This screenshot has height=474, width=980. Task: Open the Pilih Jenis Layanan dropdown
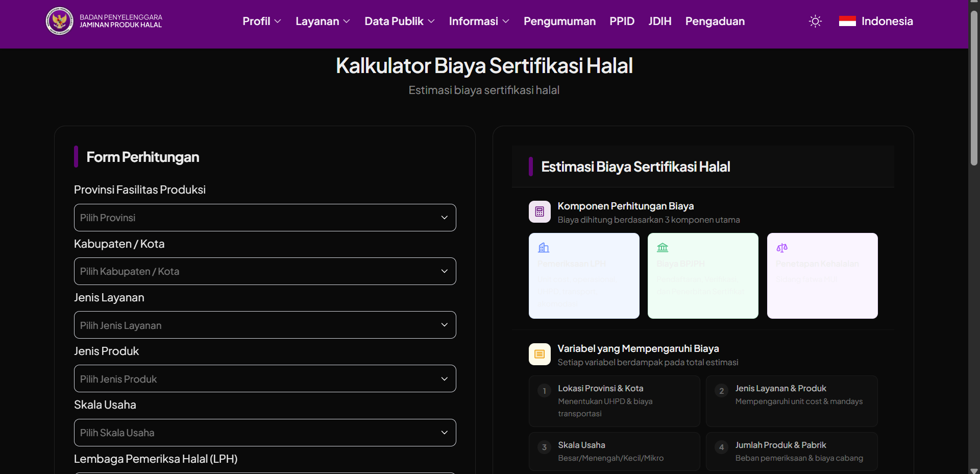click(x=265, y=325)
